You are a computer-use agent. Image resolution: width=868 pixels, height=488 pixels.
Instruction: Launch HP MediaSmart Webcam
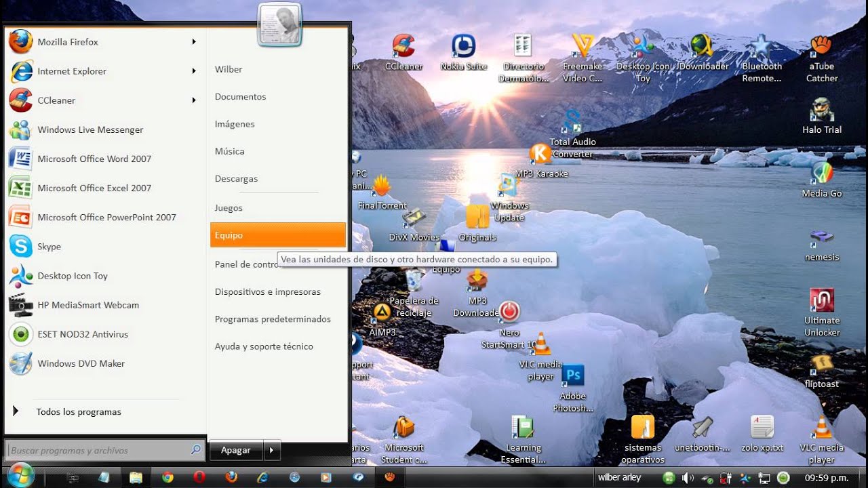(105, 305)
